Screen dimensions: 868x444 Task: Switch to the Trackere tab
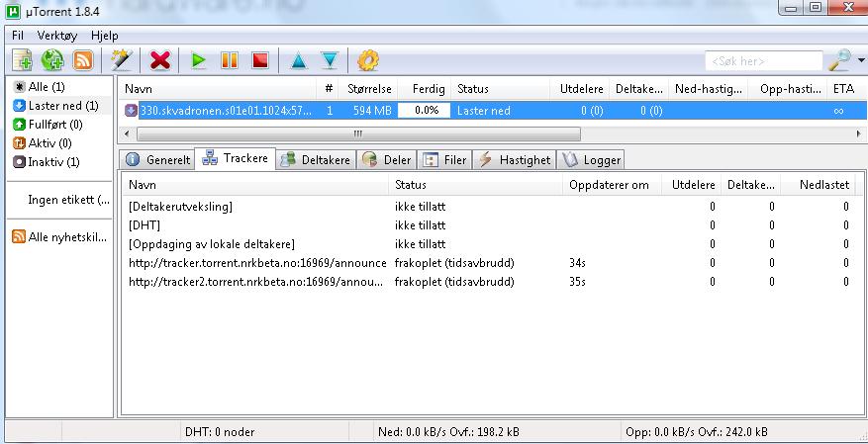[x=235, y=158]
